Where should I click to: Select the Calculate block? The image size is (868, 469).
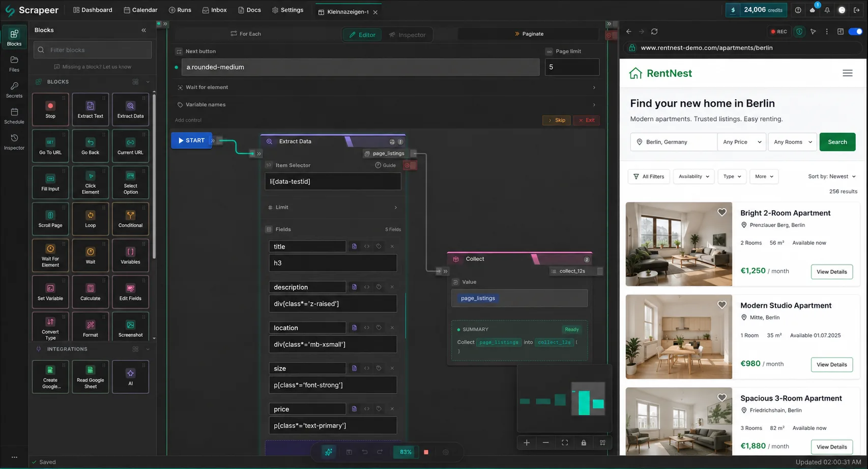(90, 292)
